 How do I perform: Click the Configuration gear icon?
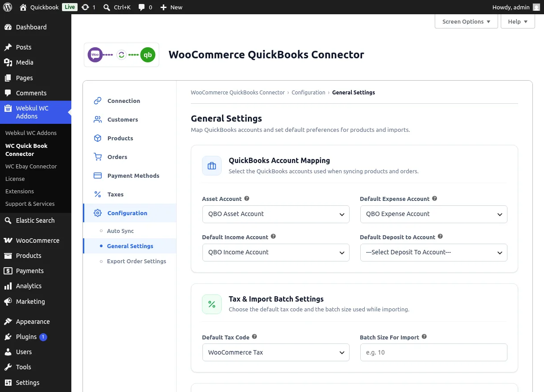click(x=98, y=213)
